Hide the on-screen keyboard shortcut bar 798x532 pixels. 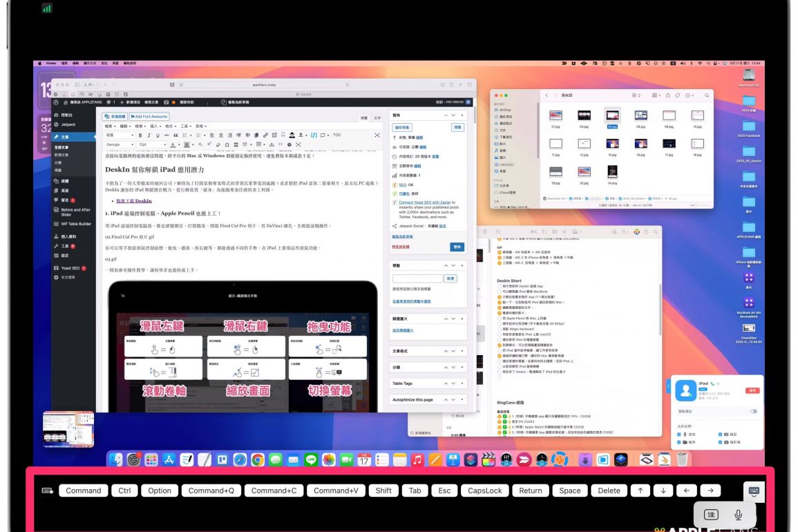pyautogui.click(x=753, y=491)
